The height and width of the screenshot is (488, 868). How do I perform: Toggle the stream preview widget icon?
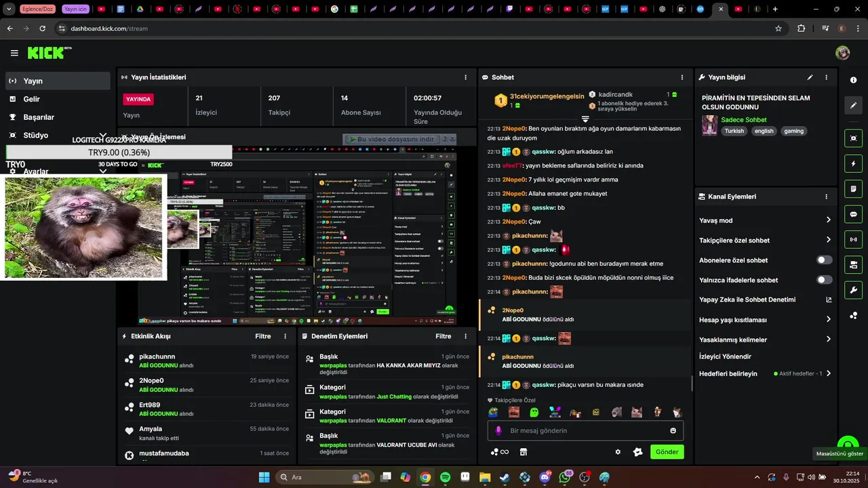tap(853, 138)
